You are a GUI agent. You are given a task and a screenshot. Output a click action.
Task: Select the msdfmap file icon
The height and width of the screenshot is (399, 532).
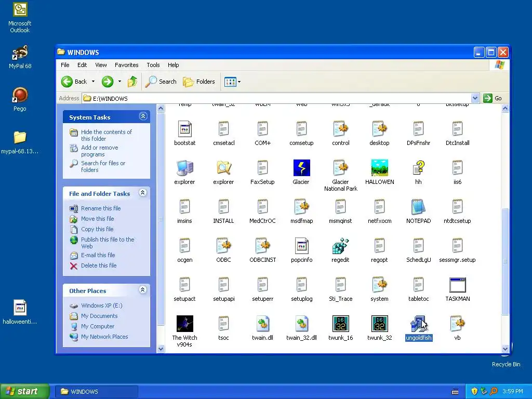click(302, 207)
